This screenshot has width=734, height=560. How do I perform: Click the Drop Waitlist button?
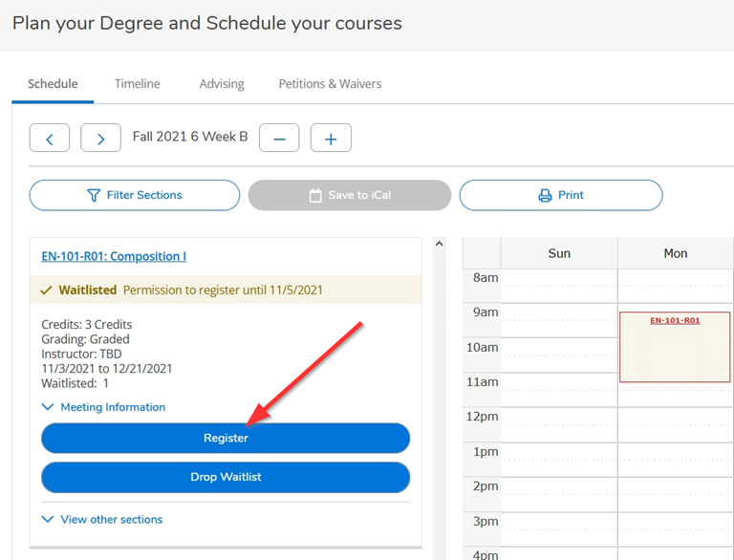tap(226, 477)
